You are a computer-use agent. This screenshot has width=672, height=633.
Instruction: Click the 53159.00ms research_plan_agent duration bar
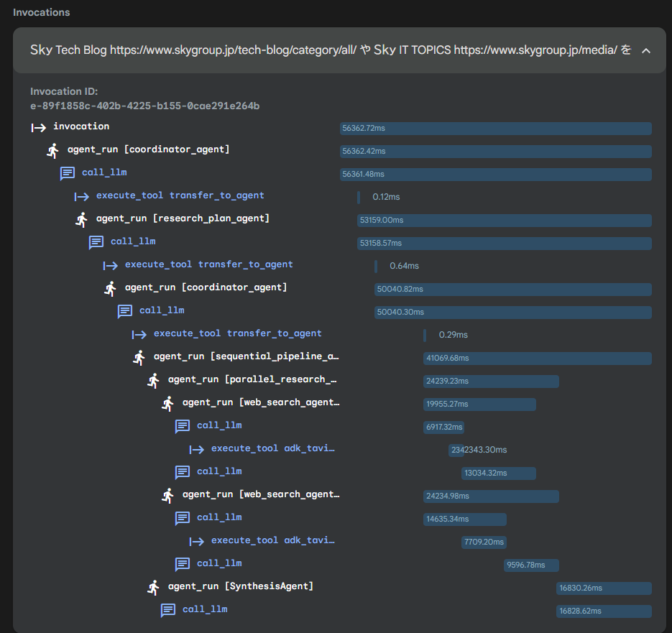click(x=504, y=220)
